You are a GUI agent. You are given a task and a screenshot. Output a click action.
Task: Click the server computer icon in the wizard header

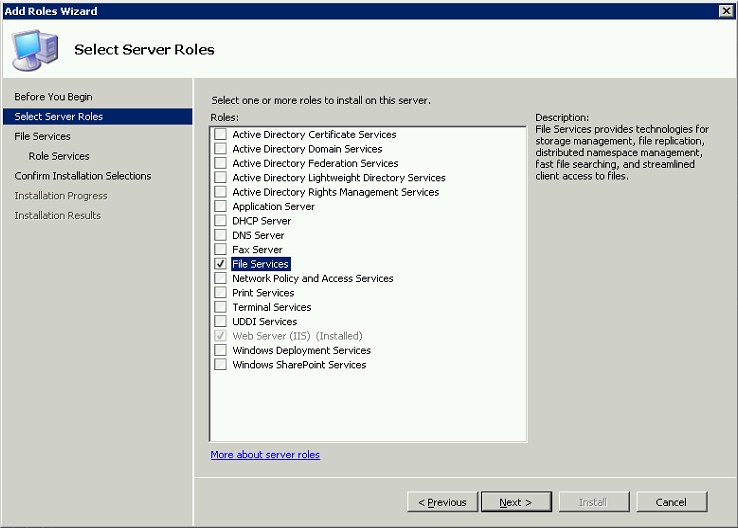(35, 50)
